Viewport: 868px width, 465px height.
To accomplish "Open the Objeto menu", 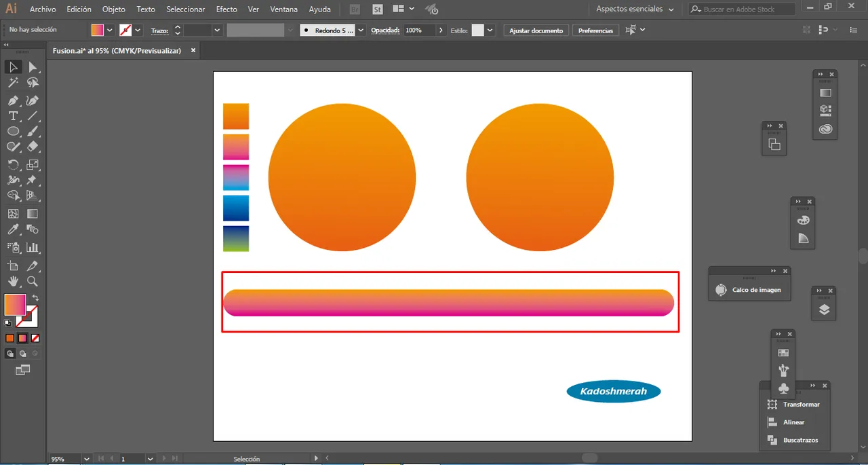I will coord(113,10).
